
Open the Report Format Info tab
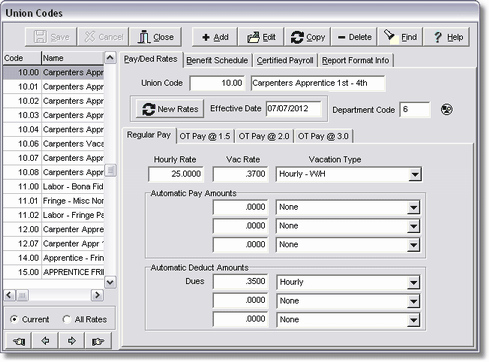[x=355, y=60]
